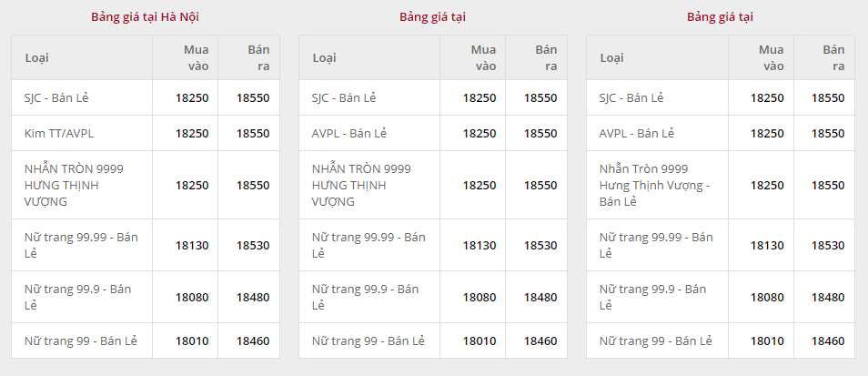The image size is (868, 376).
Task: Click the "Nhẫn Tròn 9999 Hưng Thịnh Vượng - Bán Lẻ" label
Action: pyautogui.click(x=654, y=185)
